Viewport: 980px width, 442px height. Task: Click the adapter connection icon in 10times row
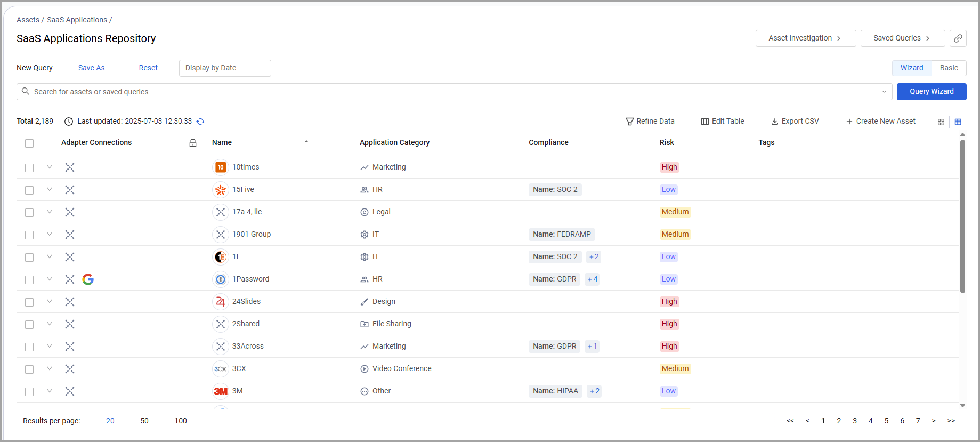pos(70,167)
